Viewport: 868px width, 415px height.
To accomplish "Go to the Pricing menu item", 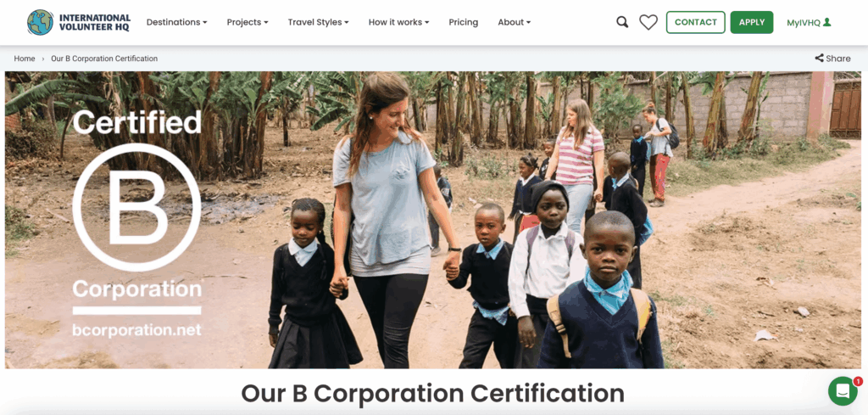I will tap(464, 22).
